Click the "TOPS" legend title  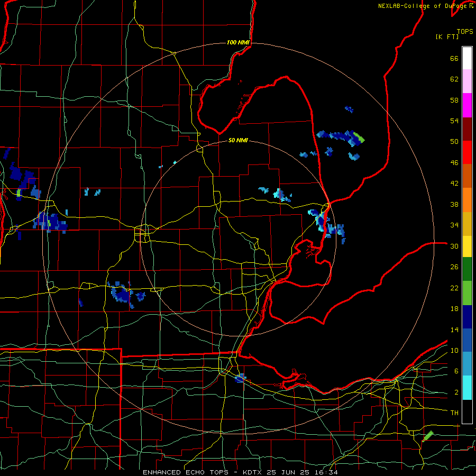click(465, 32)
